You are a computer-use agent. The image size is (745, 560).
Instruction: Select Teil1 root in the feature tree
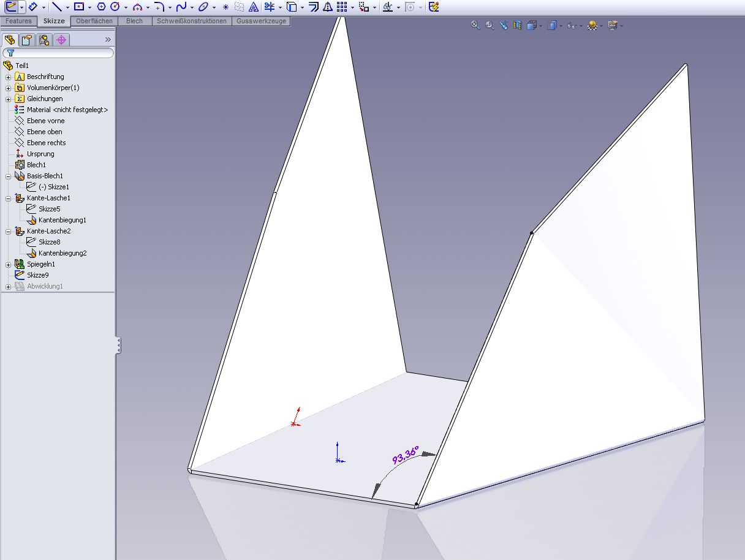22,66
